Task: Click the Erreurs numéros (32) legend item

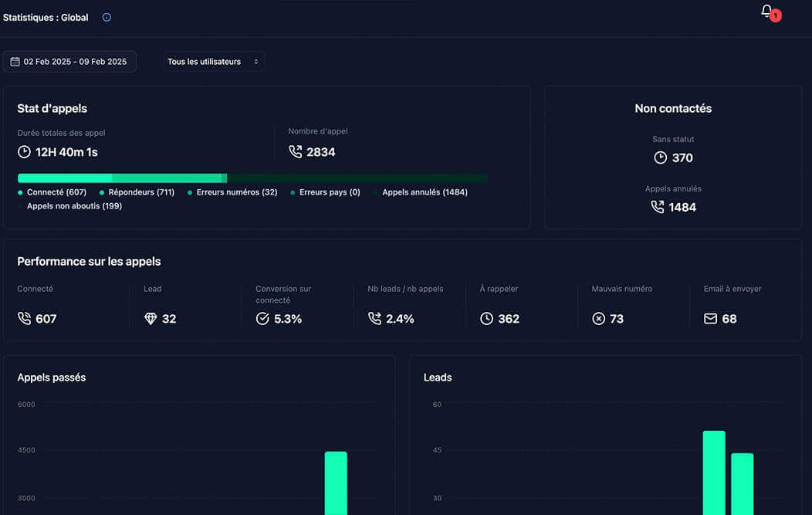Action: tap(232, 192)
